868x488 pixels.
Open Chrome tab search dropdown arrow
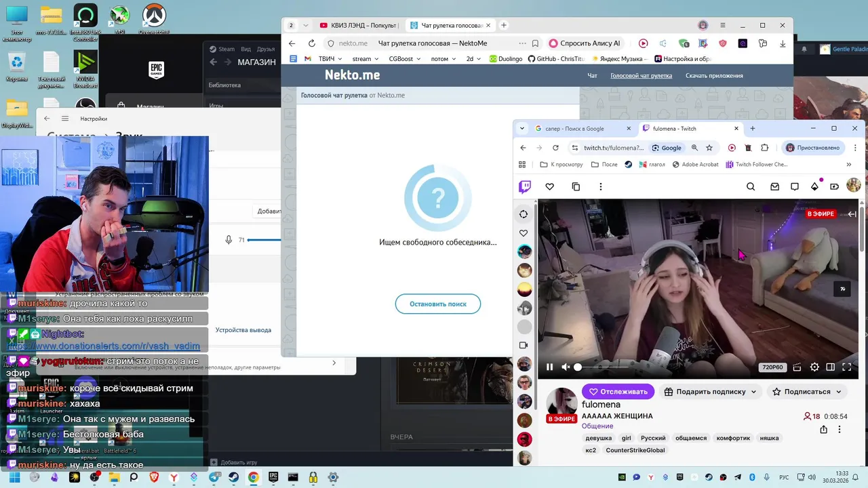[522, 129]
